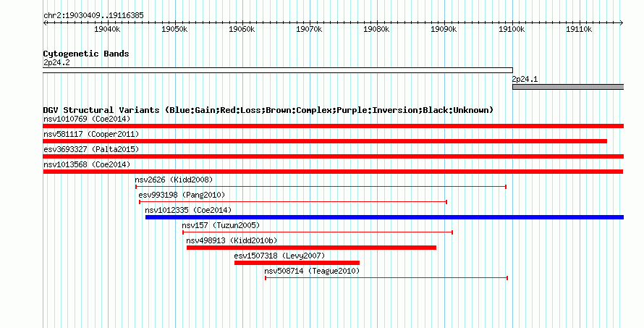
Task: Select the nsv581117 (Cooper2011) variant bar
Action: point(325,141)
